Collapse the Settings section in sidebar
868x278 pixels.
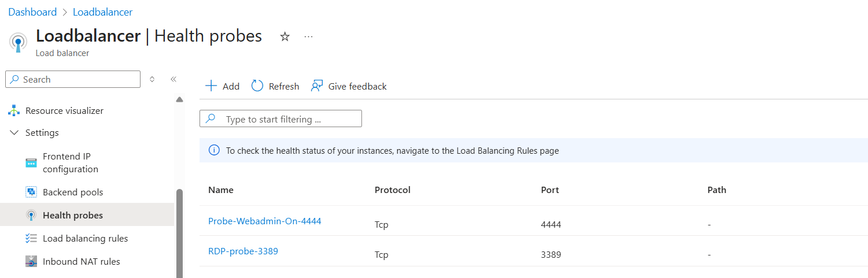(x=14, y=132)
